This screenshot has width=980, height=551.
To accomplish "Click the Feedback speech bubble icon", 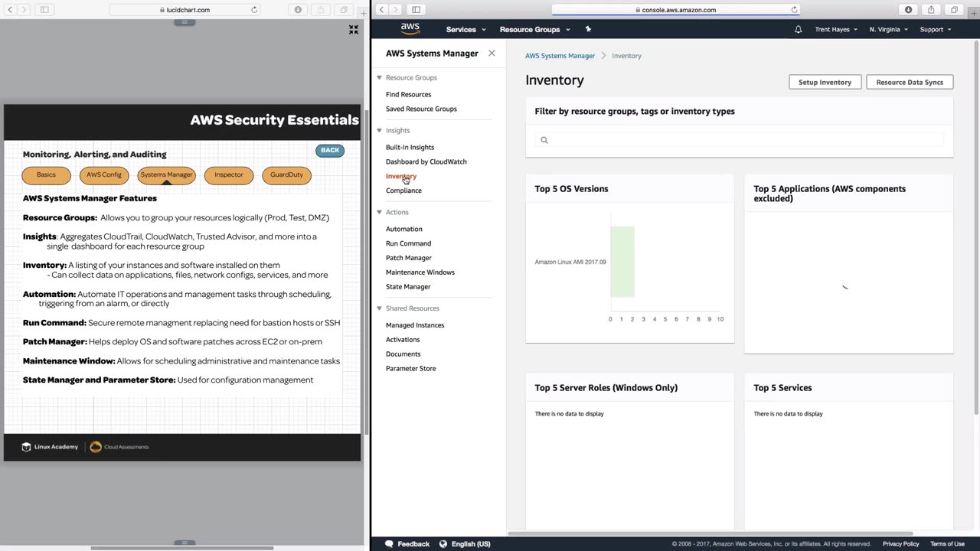I will coord(389,544).
